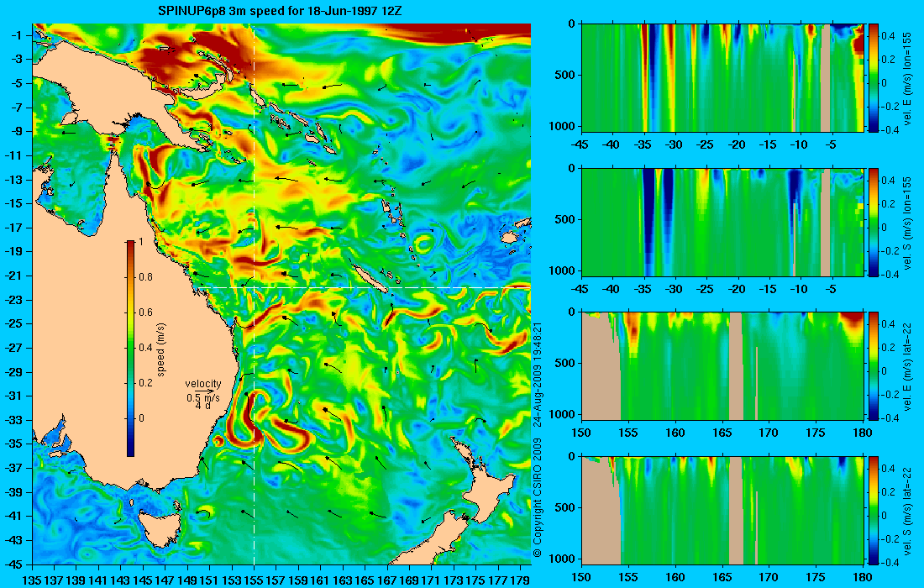The width and height of the screenshot is (924, 588).
Task: Click the longitude tick label 179 on the map axis
Action: pos(520,580)
